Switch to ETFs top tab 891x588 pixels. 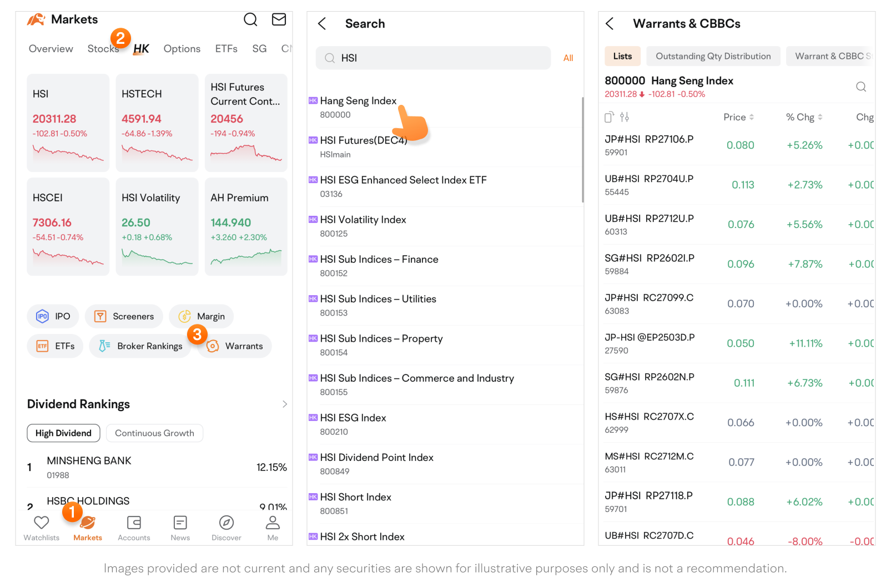pos(226,49)
